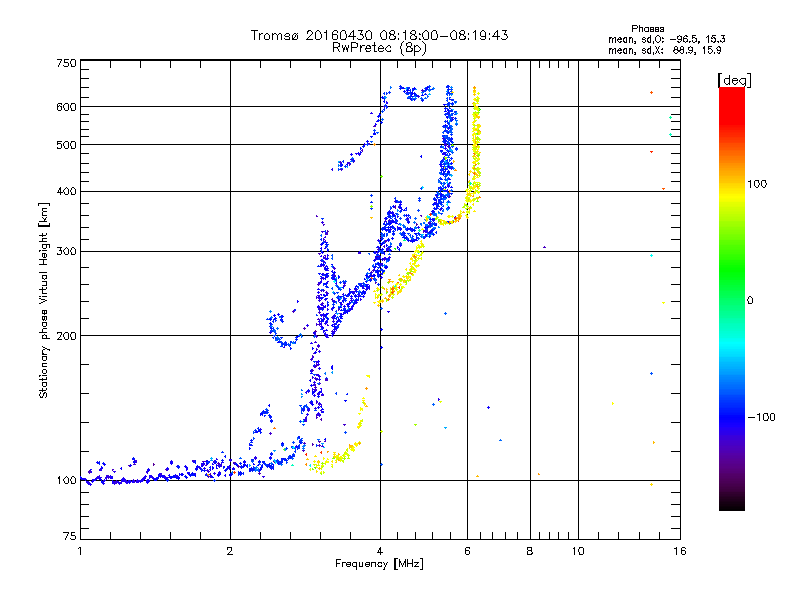
Task: Click the 'Stationary phase Virtual Height [km]' axis label
Action: (43, 300)
